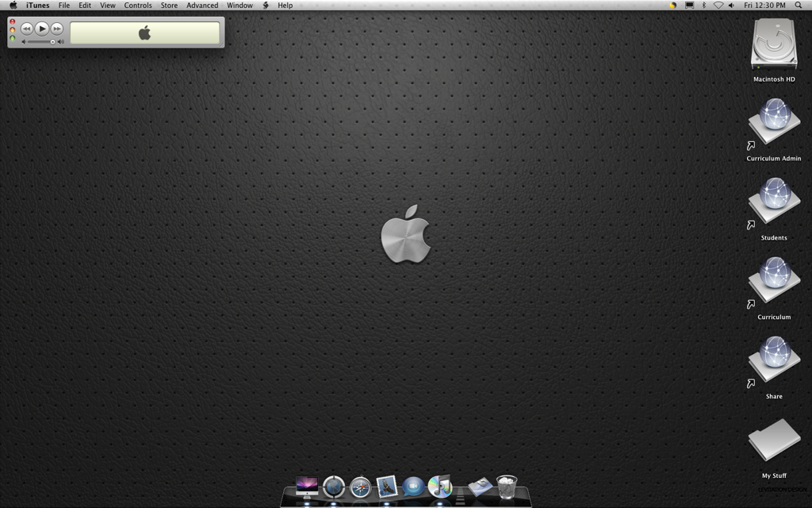Open iTunes icon in the dock
Image resolution: width=812 pixels, height=508 pixels.
pos(439,486)
